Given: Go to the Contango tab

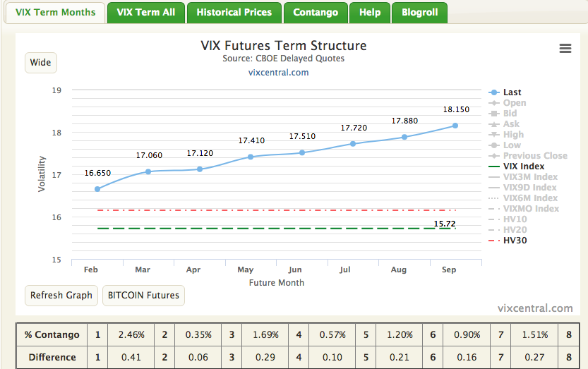Looking at the screenshot, I should coord(316,13).
